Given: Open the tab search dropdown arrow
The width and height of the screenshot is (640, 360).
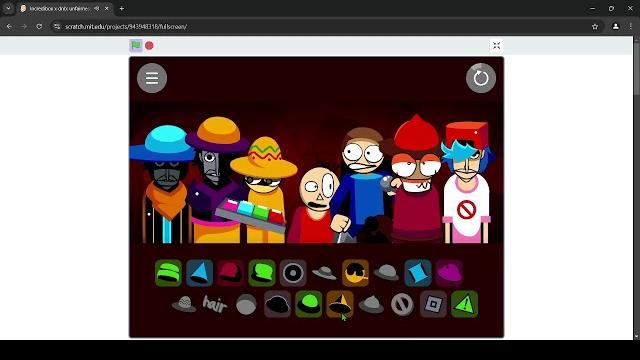Looking at the screenshot, I should click(8, 9).
